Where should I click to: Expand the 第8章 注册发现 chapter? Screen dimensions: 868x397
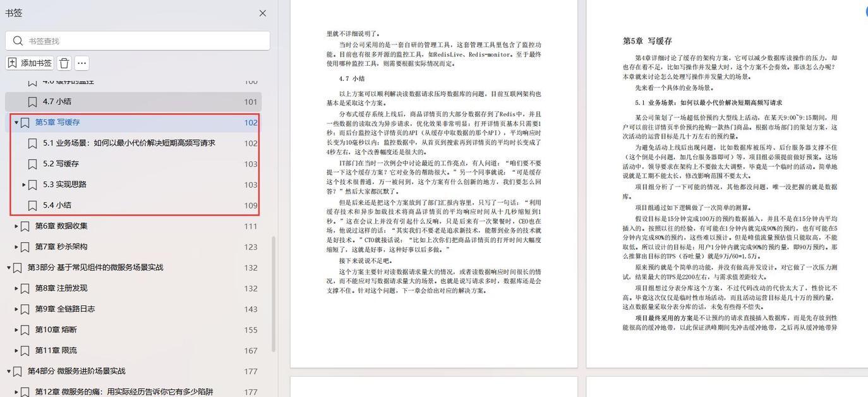click(16, 288)
